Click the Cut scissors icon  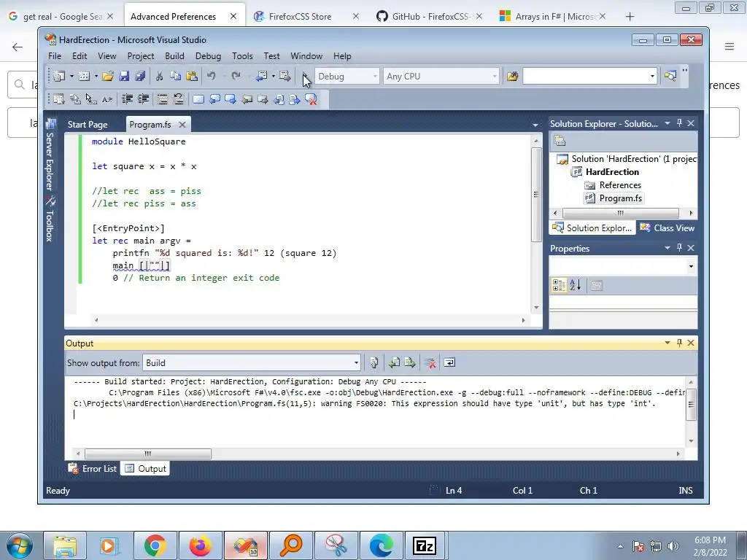coord(160,76)
